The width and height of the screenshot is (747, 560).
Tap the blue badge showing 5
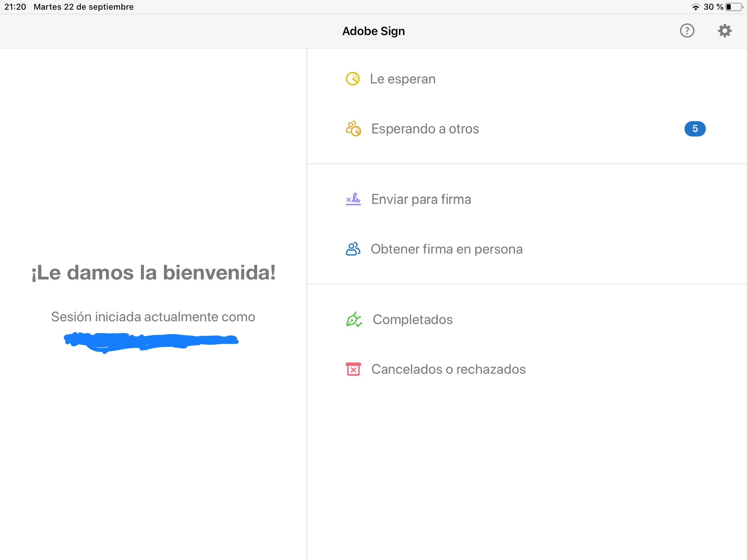pos(695,129)
